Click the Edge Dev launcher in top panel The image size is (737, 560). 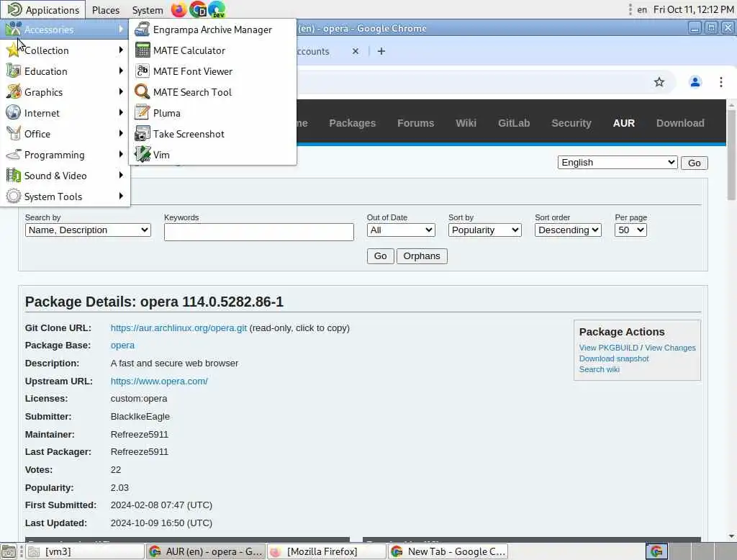217,9
